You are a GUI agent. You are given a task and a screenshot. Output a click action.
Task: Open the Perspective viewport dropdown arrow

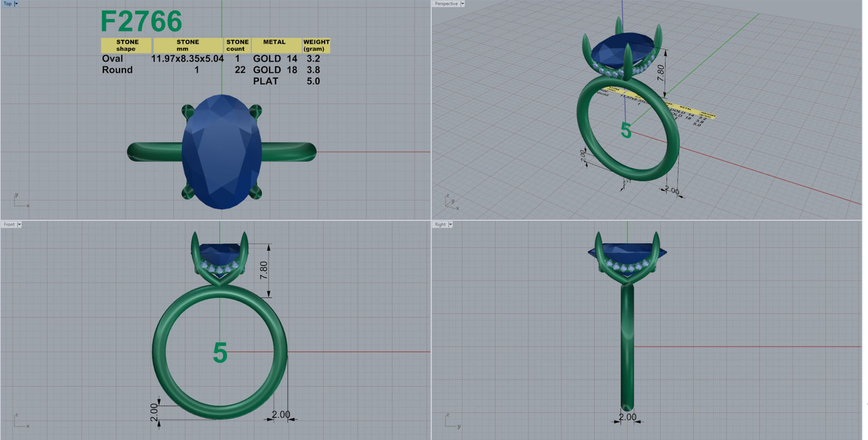coord(463,4)
